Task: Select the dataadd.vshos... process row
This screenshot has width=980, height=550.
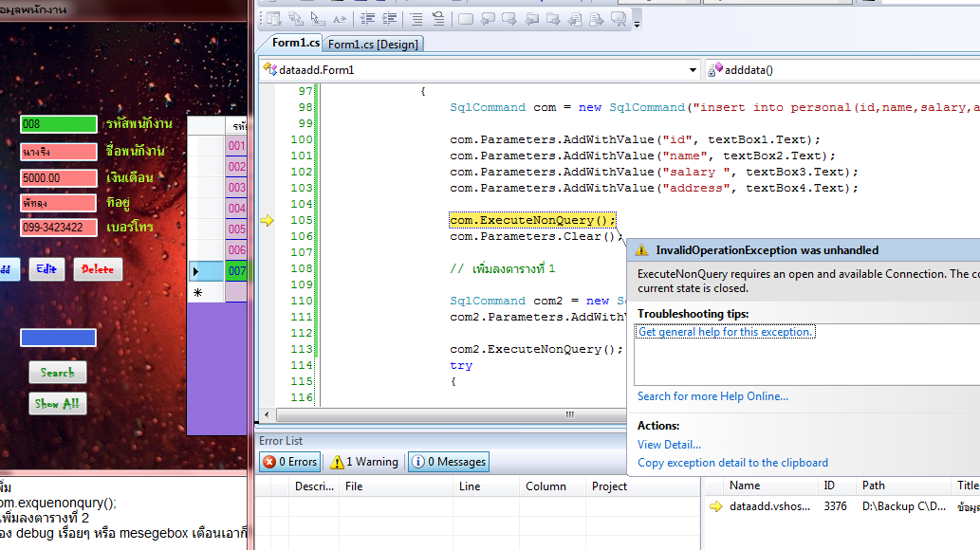Action: [842, 506]
